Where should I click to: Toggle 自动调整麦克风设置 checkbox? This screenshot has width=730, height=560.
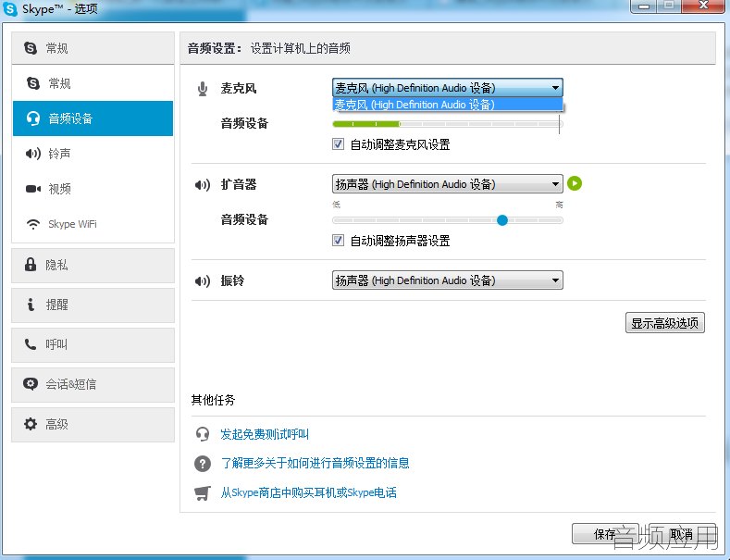click(338, 144)
